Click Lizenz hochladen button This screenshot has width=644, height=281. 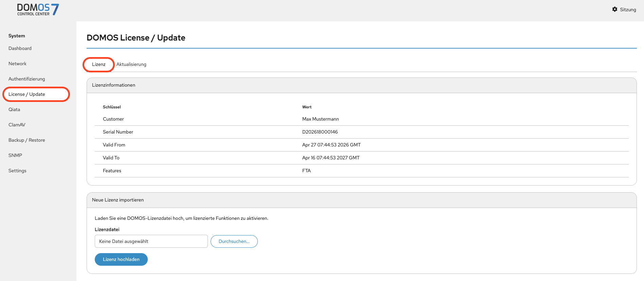tap(121, 259)
